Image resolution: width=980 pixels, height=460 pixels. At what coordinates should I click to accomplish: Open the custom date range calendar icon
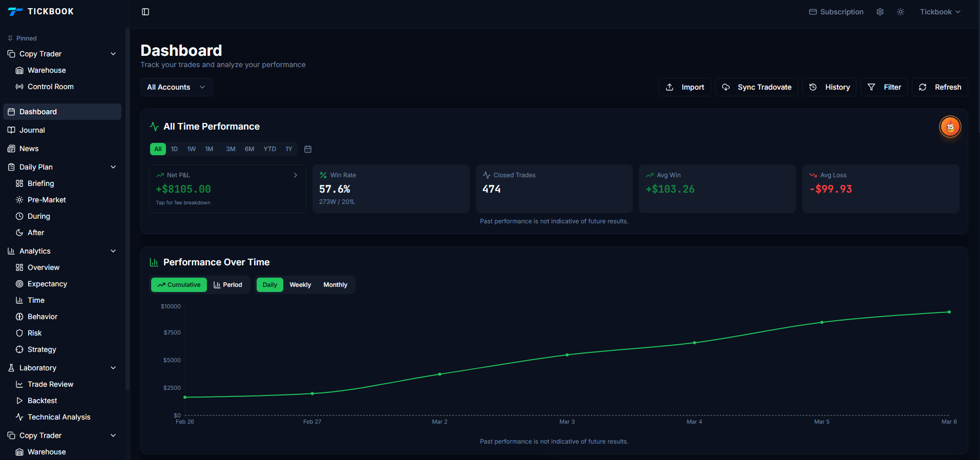[308, 149]
